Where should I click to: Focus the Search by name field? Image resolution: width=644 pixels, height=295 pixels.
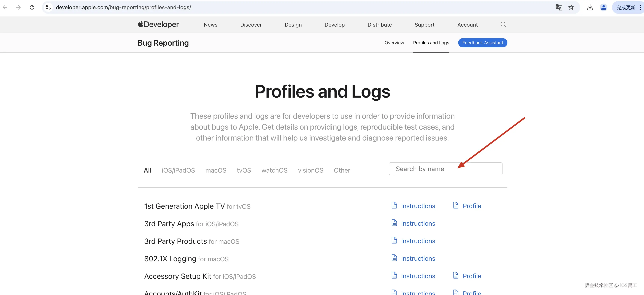[446, 169]
